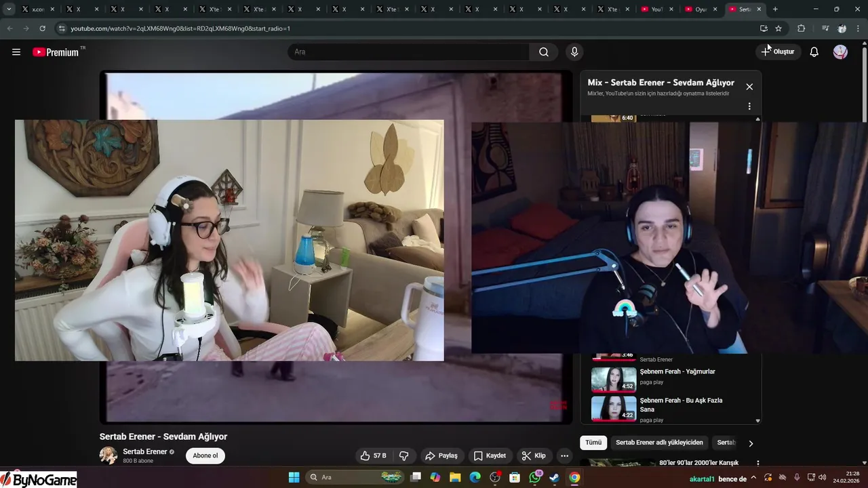Image resolution: width=868 pixels, height=488 pixels.
Task: Focus the Ara search field
Action: coord(408,52)
